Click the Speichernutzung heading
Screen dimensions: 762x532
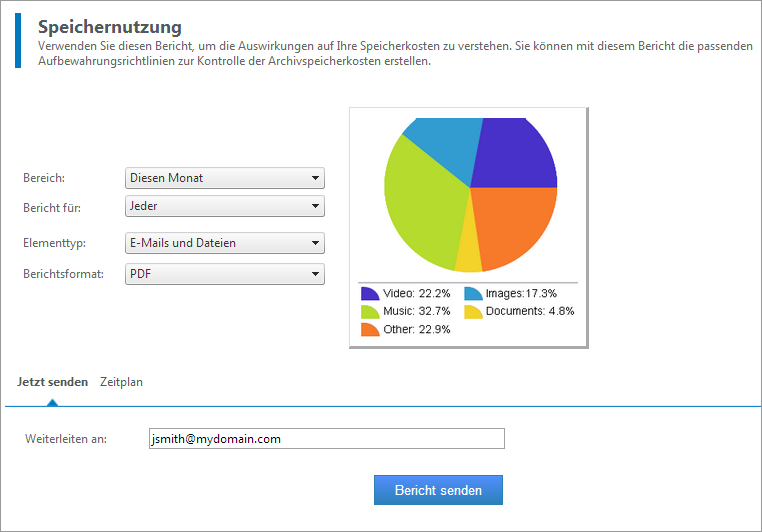click(110, 26)
